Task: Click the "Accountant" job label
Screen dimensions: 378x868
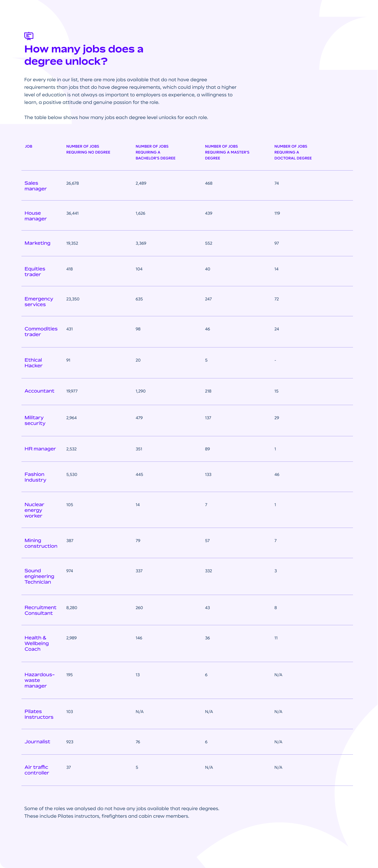Action: tap(39, 391)
